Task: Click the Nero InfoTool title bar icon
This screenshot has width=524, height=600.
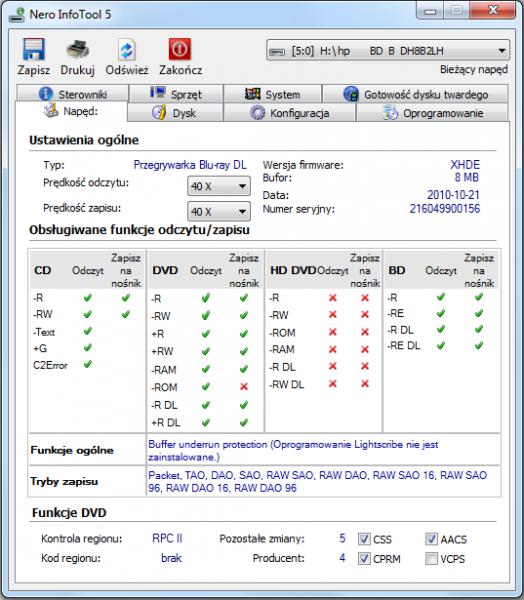Action: pyautogui.click(x=16, y=15)
